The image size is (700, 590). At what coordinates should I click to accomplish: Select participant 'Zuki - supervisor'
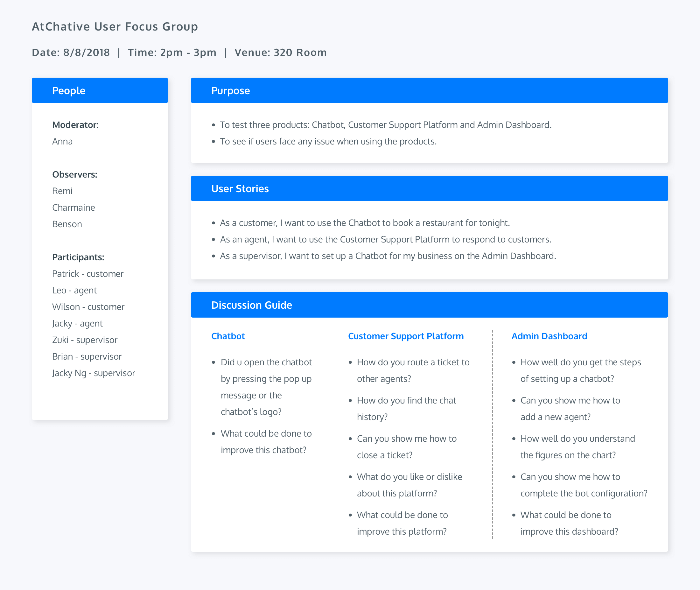click(x=85, y=340)
